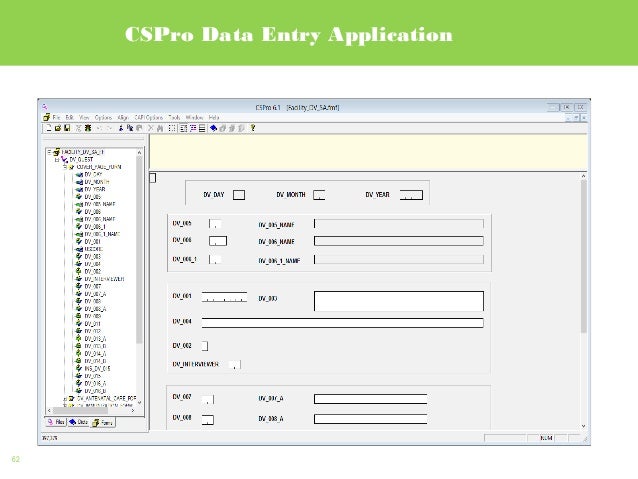Click the Delete X toolbar icon
The image size is (638, 479).
[x=151, y=128]
